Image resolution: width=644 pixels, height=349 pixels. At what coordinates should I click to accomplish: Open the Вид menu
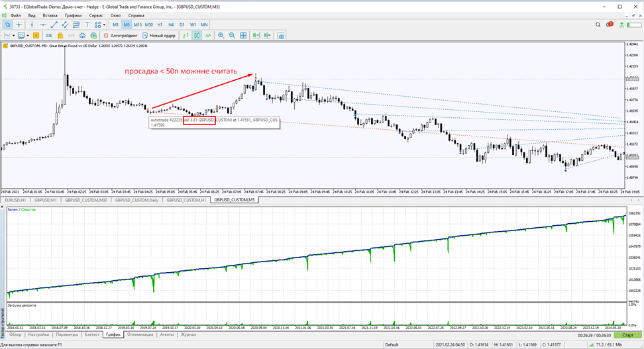[x=32, y=15]
